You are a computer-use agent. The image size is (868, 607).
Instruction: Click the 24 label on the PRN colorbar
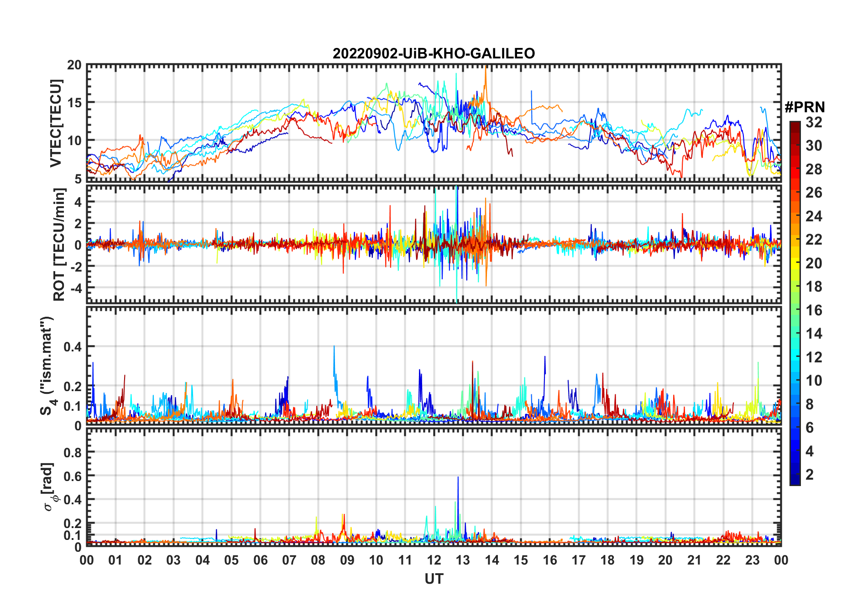(814, 216)
